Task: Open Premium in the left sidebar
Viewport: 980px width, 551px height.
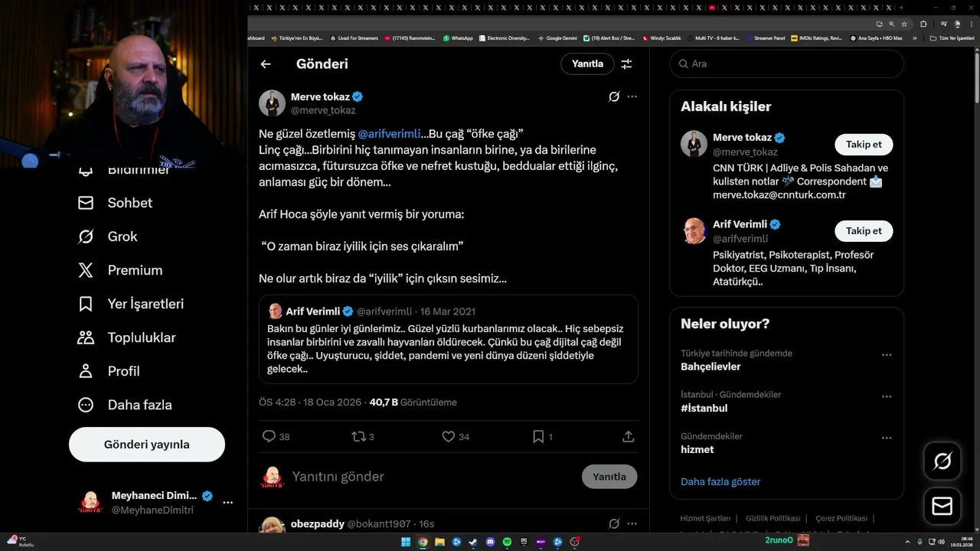Action: tap(119, 270)
